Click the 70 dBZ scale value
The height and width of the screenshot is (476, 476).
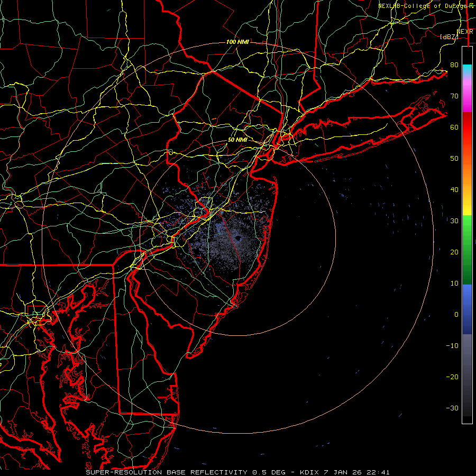pos(454,96)
